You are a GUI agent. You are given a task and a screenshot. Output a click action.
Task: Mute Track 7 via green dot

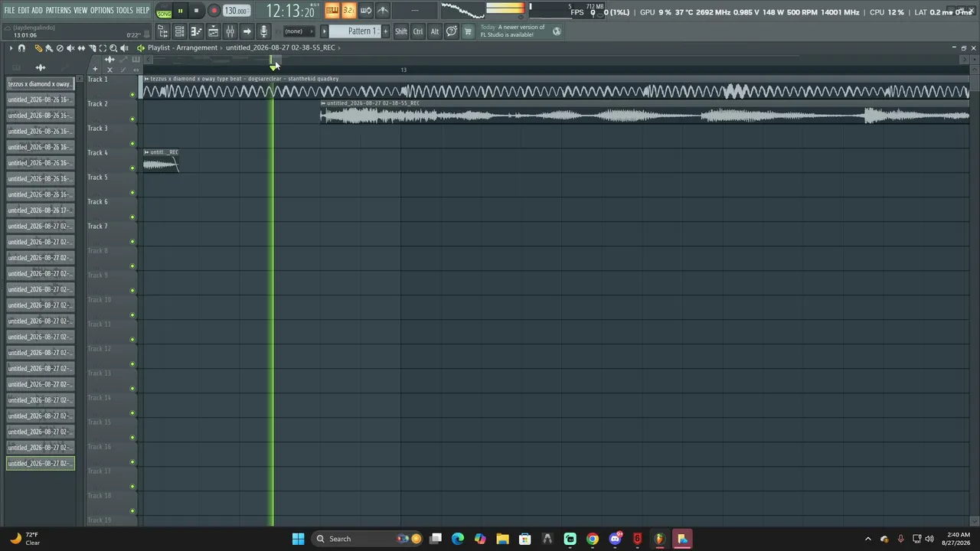[x=132, y=242]
